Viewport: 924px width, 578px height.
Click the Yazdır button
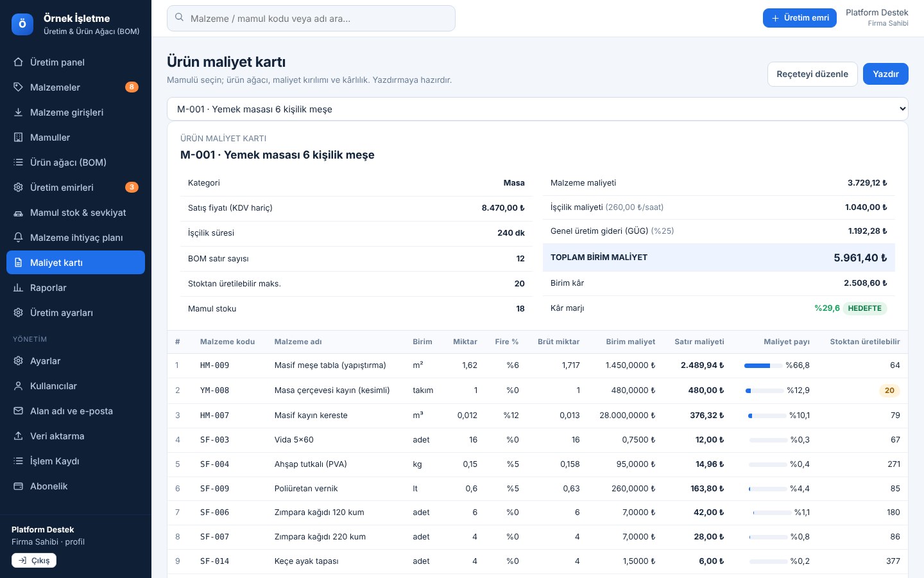tap(886, 74)
